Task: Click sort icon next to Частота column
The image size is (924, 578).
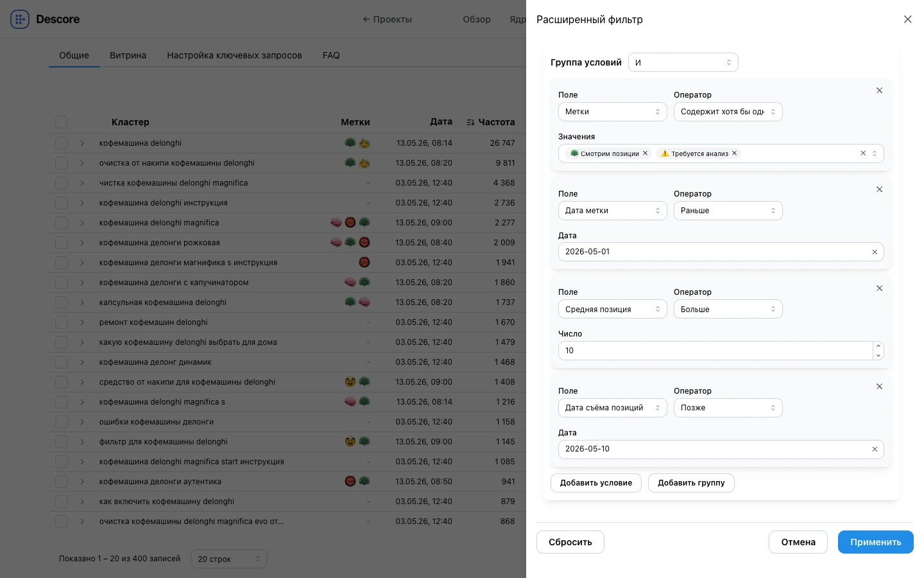Action: click(x=470, y=122)
